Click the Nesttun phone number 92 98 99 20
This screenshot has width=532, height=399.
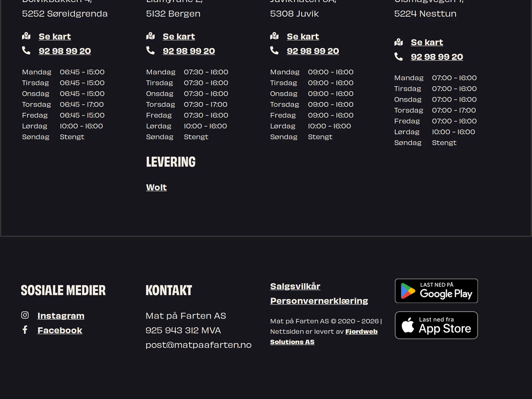[437, 57]
